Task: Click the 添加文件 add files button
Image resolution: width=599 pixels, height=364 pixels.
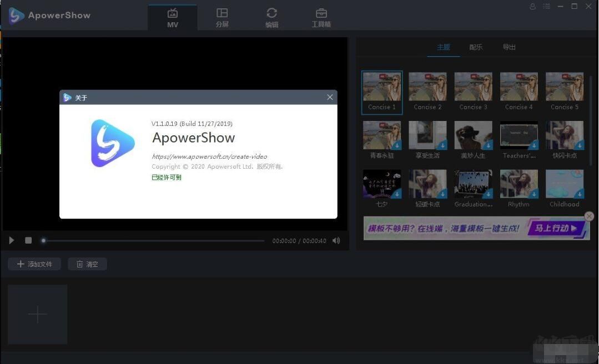Action: coord(34,264)
